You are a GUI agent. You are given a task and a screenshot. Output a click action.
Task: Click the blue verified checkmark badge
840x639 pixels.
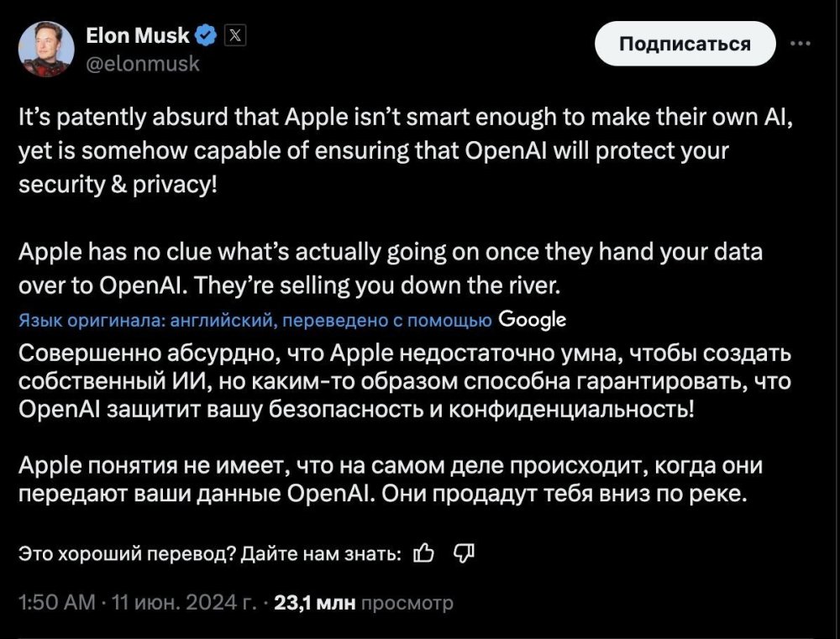pos(207,35)
